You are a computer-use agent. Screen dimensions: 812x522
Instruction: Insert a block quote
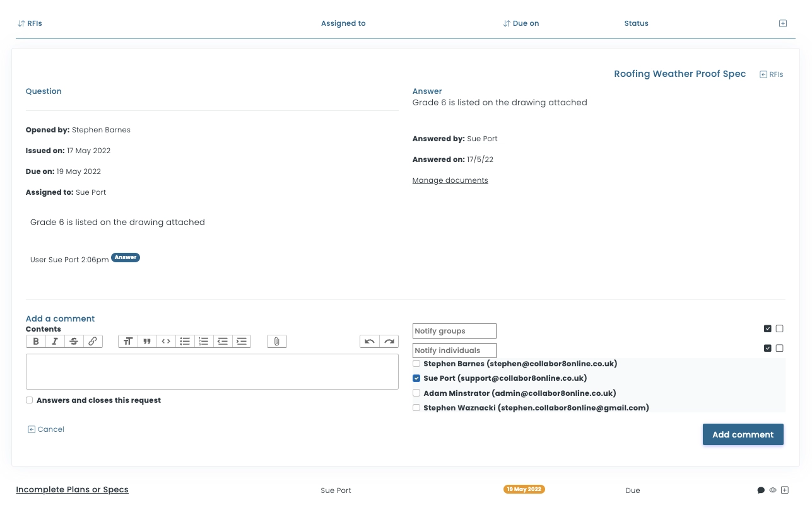147,341
